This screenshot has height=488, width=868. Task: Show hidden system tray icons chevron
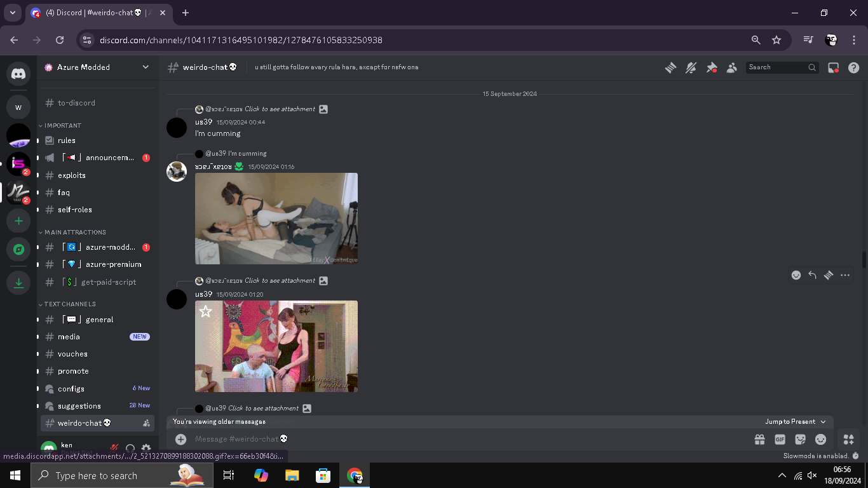click(782, 475)
